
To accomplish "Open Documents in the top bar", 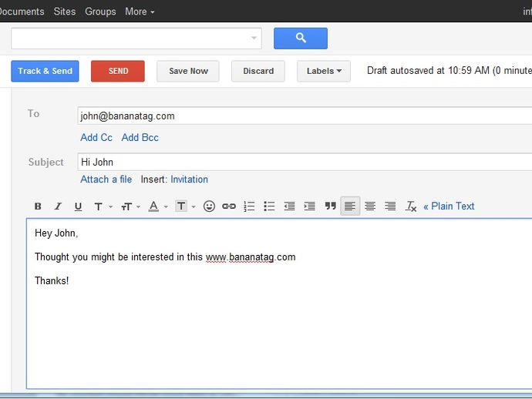I will click(x=22, y=12).
